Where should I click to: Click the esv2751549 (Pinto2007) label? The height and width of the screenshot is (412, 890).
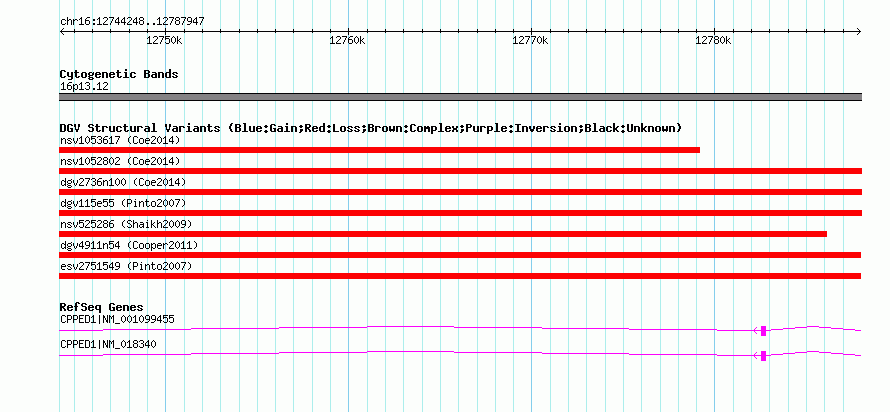tap(126, 266)
